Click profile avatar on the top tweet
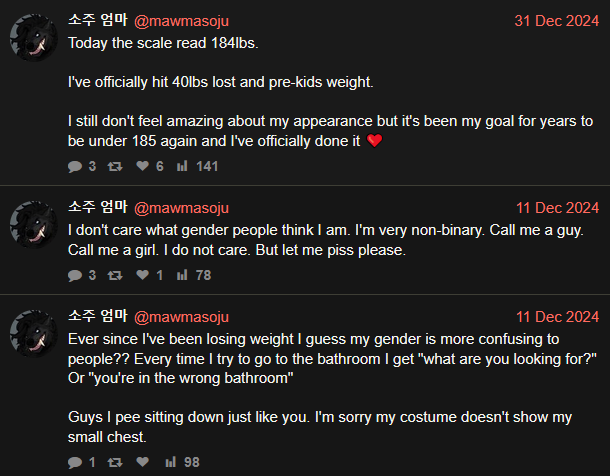Image resolution: width=610 pixels, height=476 pixels. click(x=31, y=37)
